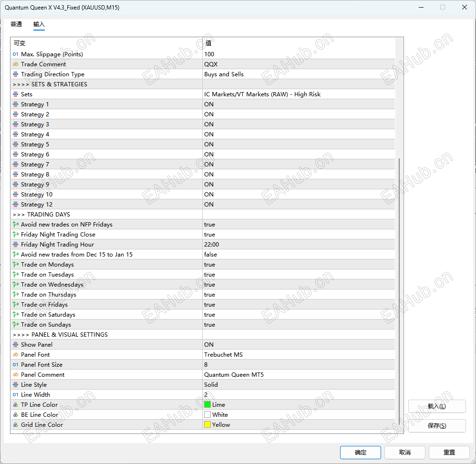Click the enum icon beside Strategy 7
476x464 pixels.
pos(15,165)
